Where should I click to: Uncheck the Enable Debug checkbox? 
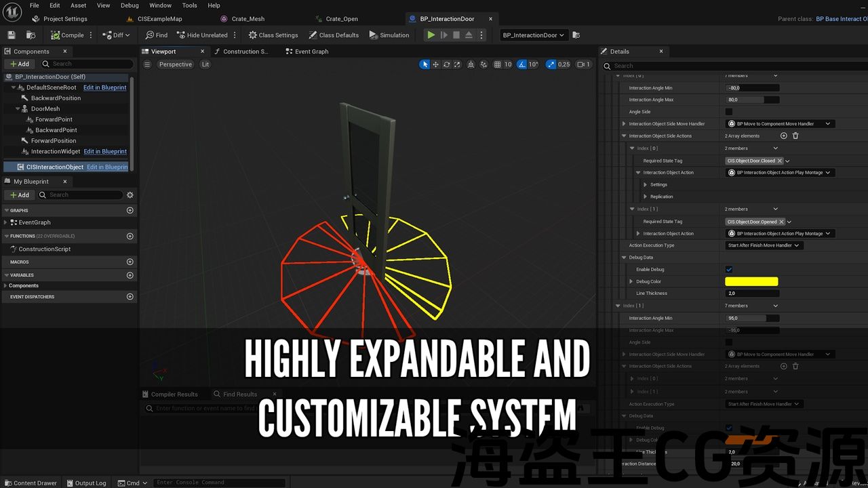coord(729,270)
